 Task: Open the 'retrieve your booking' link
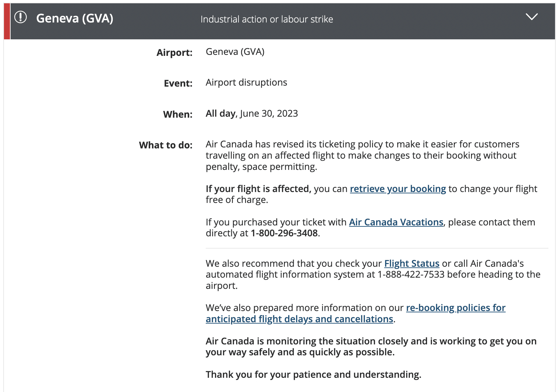coord(398,189)
